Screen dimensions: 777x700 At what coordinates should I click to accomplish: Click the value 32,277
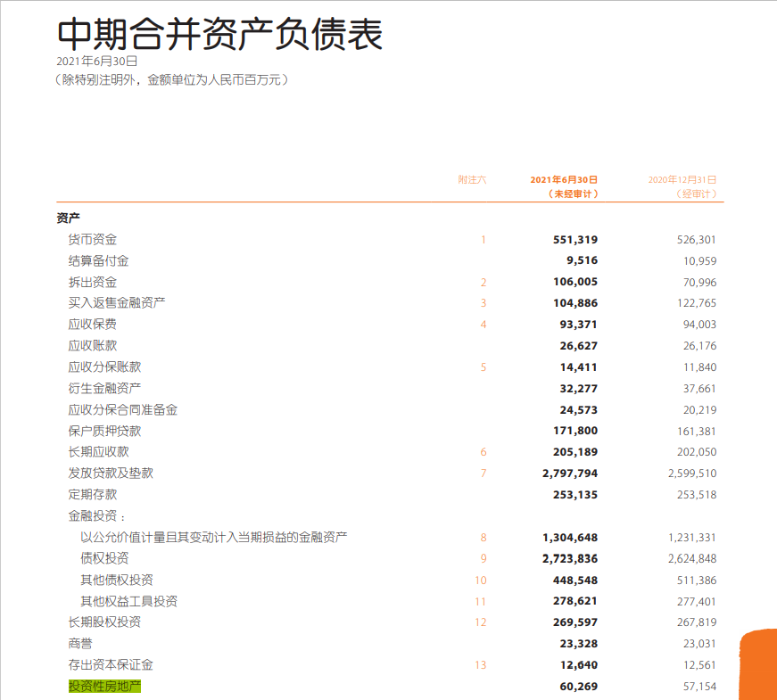tap(579, 389)
